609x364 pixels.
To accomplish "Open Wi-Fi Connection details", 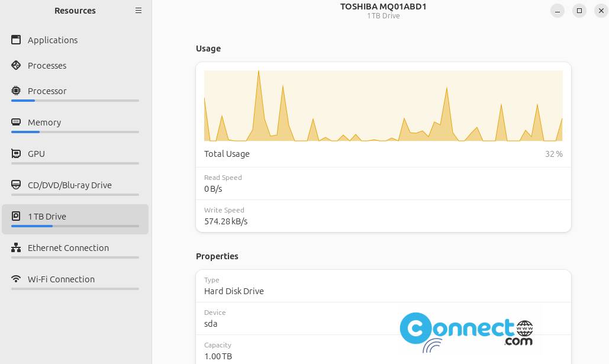I will pyautogui.click(x=75, y=282).
